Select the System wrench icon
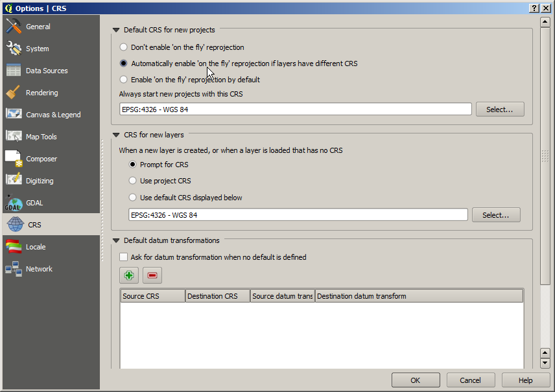The height and width of the screenshot is (392, 555). (14, 48)
